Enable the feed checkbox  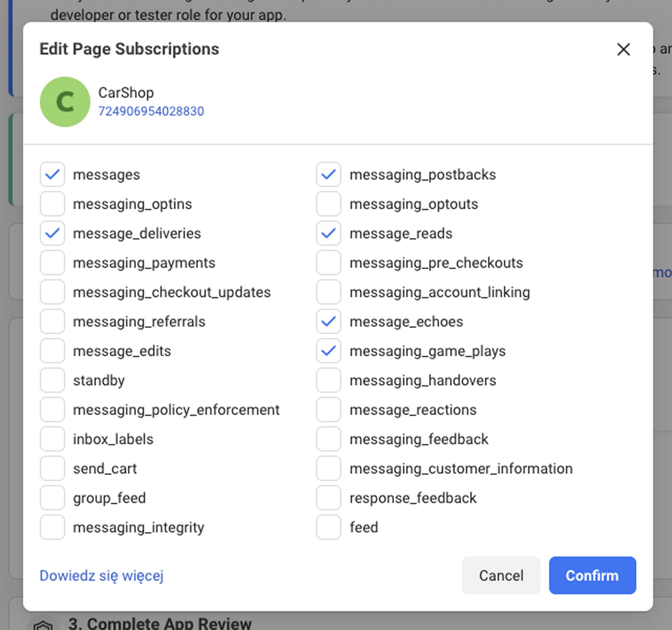(329, 527)
